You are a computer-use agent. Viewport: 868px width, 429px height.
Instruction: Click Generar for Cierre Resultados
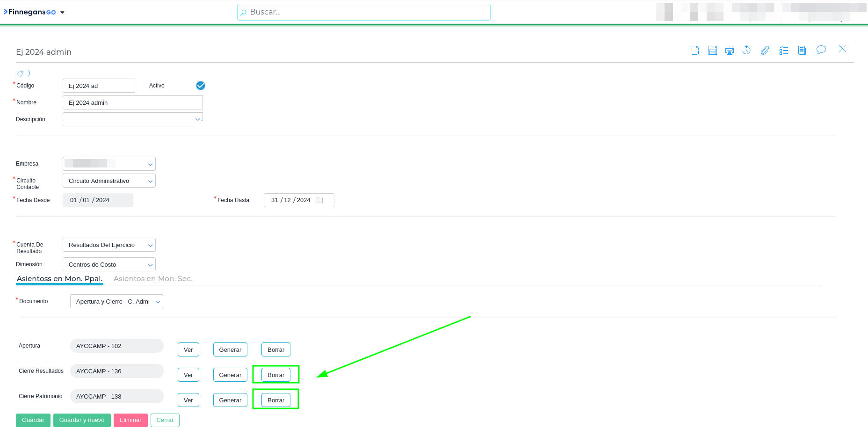(x=230, y=375)
